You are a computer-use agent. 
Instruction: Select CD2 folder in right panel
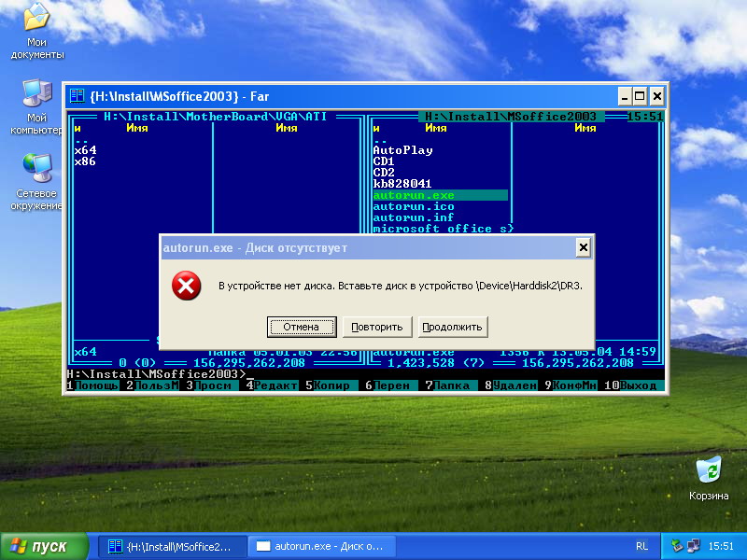(x=384, y=173)
